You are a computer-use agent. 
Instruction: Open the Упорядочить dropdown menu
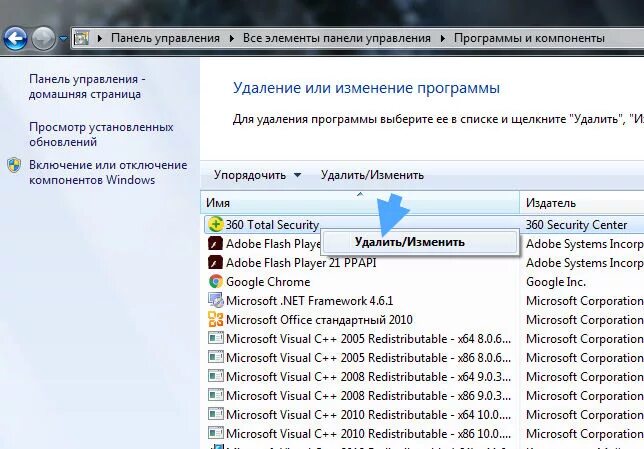257,175
